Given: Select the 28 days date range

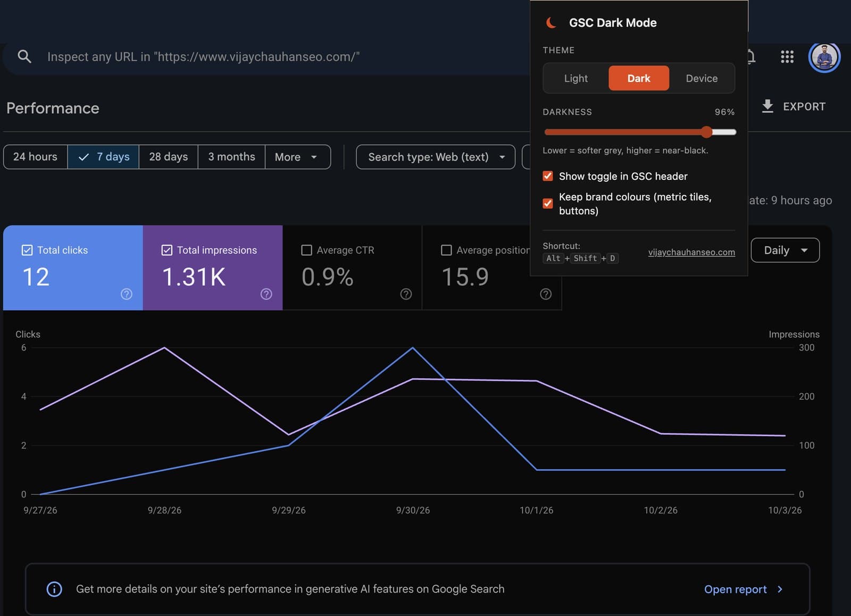Looking at the screenshot, I should 168,157.
